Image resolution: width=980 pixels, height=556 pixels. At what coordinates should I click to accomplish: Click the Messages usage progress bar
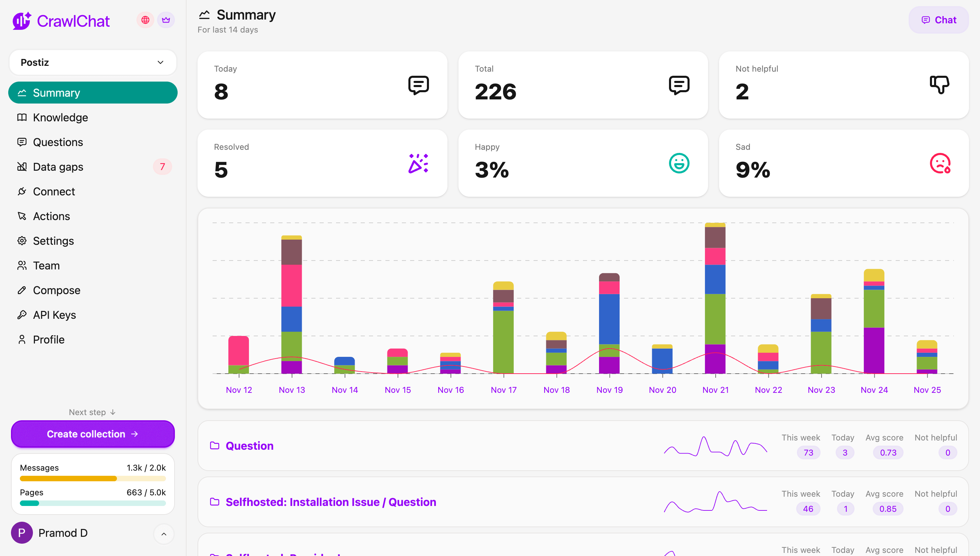point(93,479)
